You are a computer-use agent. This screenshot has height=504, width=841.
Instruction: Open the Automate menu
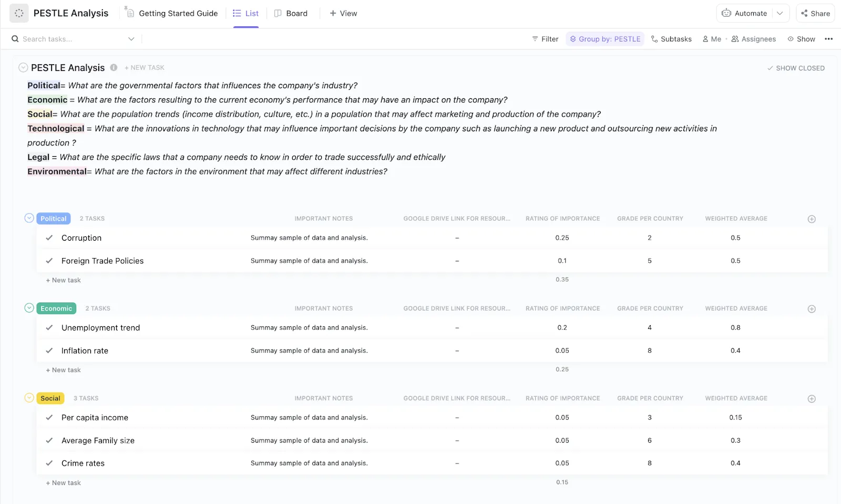click(744, 13)
